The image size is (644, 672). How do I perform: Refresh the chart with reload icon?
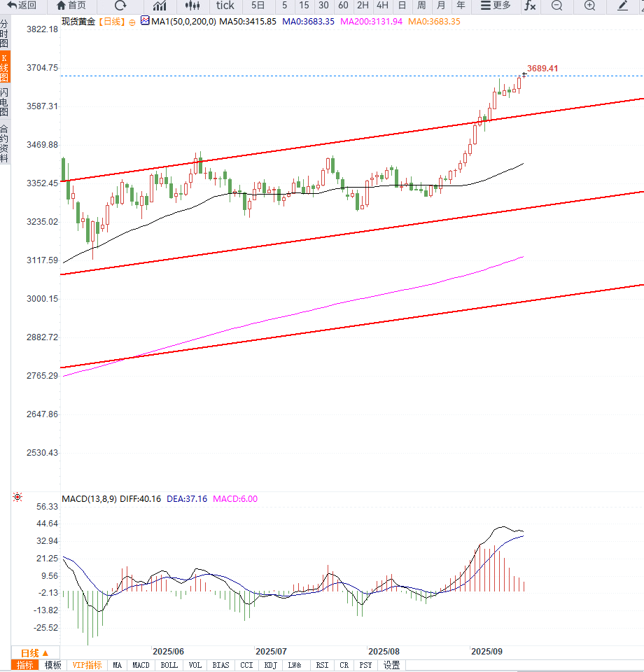(x=121, y=6)
